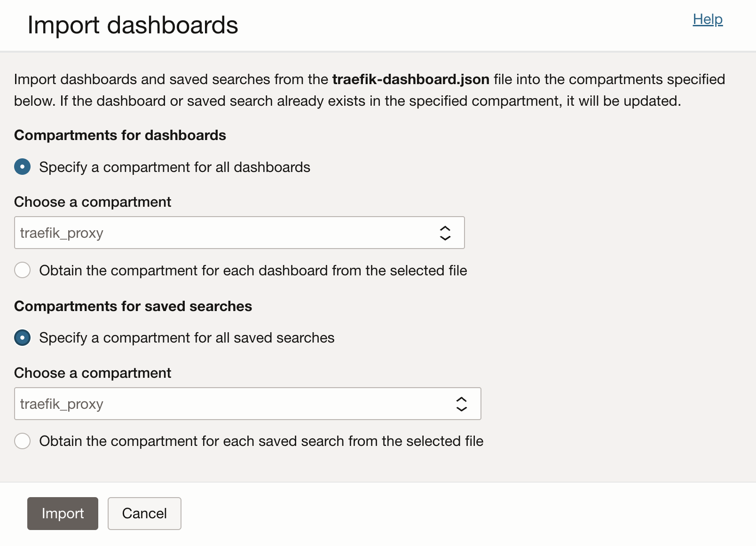The image size is (756, 546).
Task: Click the 'Specify a compartment for all saved searches' label text
Action: (187, 338)
